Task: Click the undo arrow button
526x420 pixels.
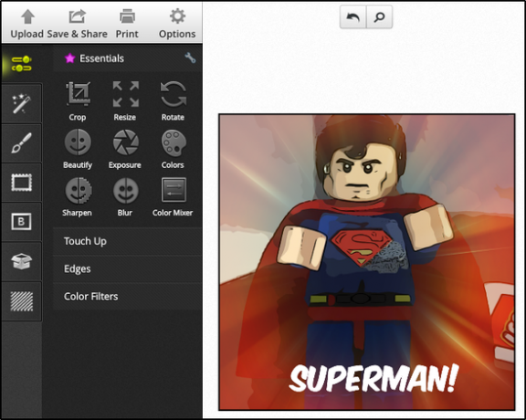Action: tap(352, 16)
